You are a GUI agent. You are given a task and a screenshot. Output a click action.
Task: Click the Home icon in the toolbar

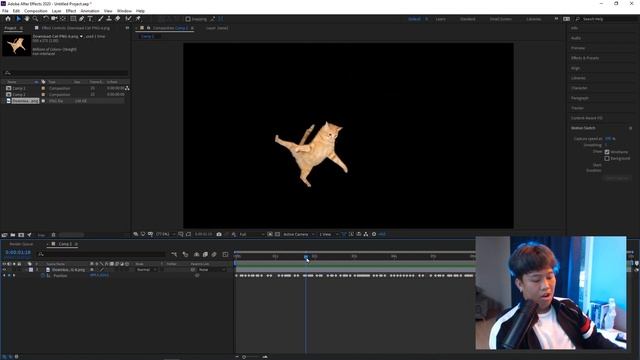pos(8,19)
